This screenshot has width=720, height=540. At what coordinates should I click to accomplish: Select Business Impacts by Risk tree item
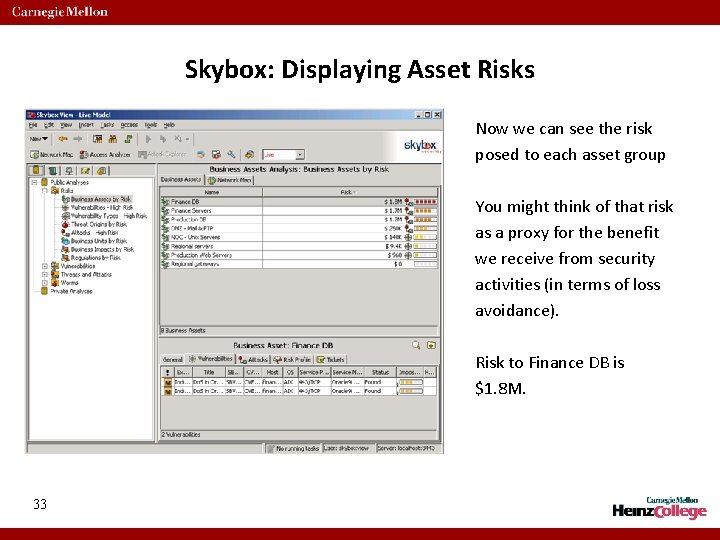point(98,249)
